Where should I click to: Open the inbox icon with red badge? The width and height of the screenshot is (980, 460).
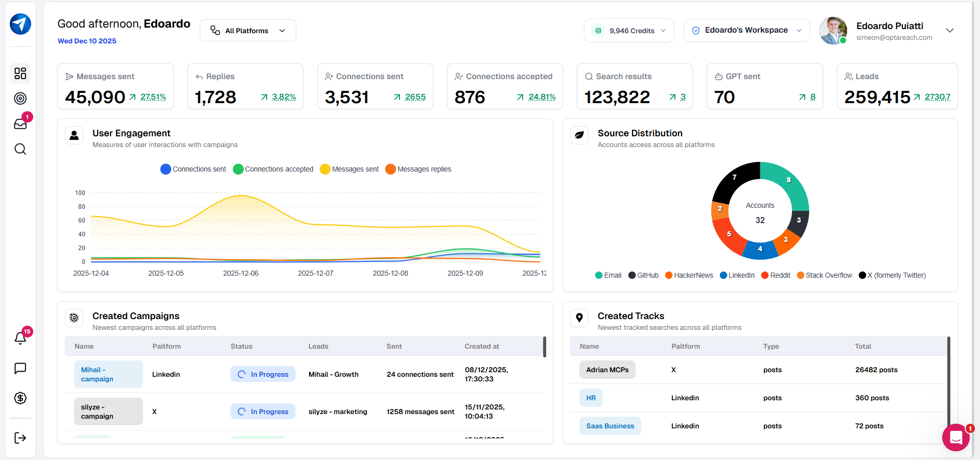point(20,124)
